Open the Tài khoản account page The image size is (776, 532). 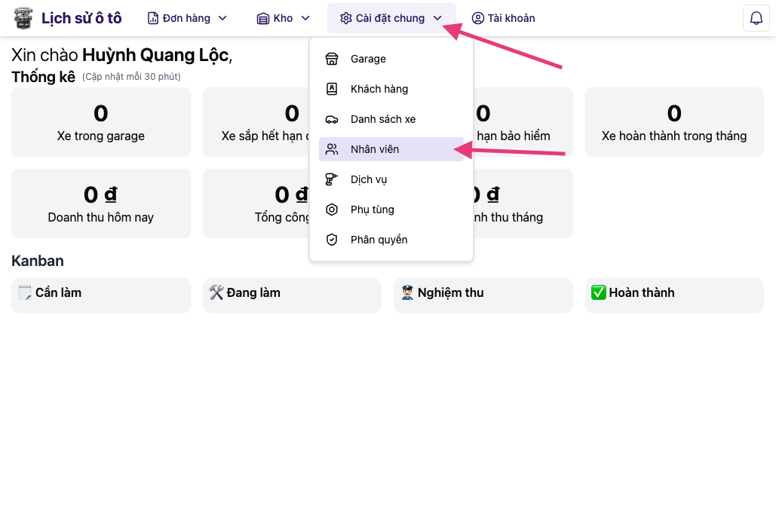click(x=503, y=18)
